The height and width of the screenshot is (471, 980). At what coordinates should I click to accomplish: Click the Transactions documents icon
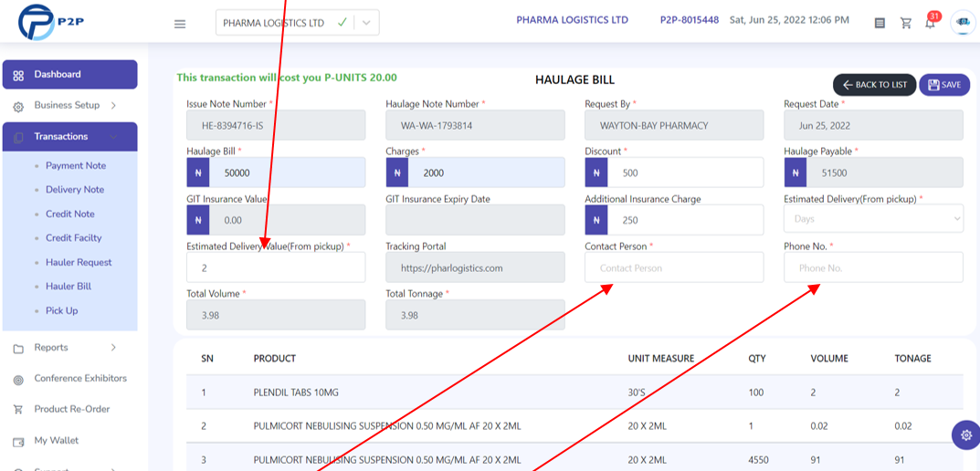pos(18,137)
